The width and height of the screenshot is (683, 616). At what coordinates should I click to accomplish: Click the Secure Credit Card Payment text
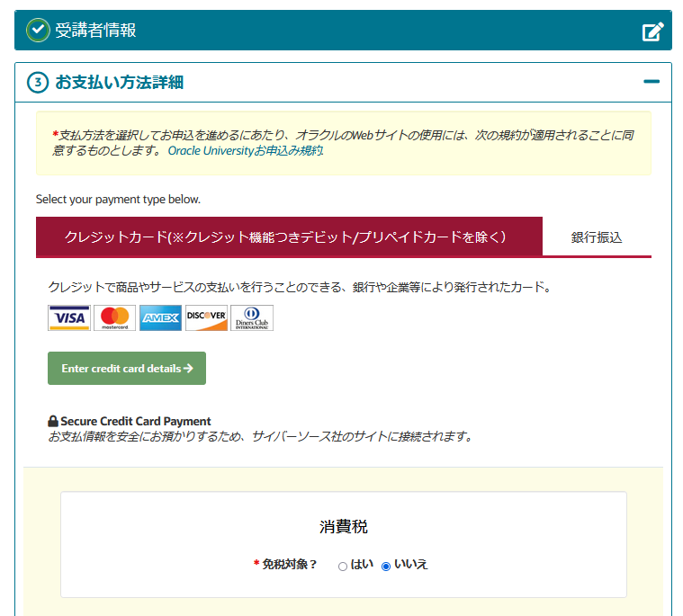click(135, 422)
